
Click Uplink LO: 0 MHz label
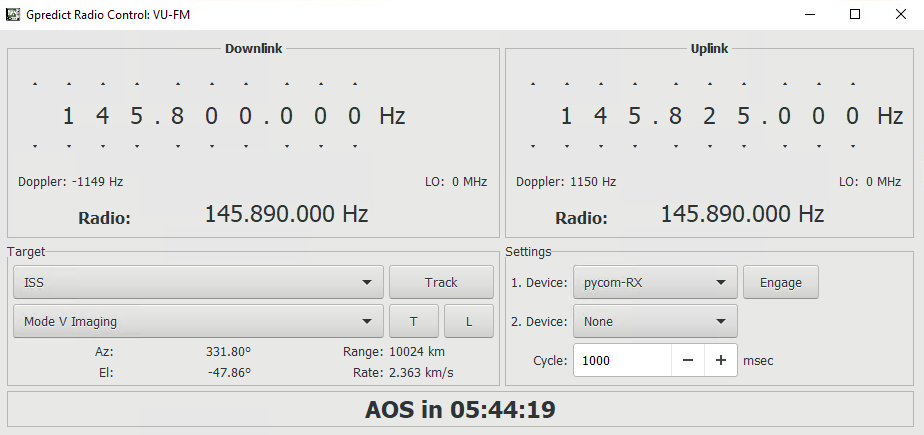point(870,182)
